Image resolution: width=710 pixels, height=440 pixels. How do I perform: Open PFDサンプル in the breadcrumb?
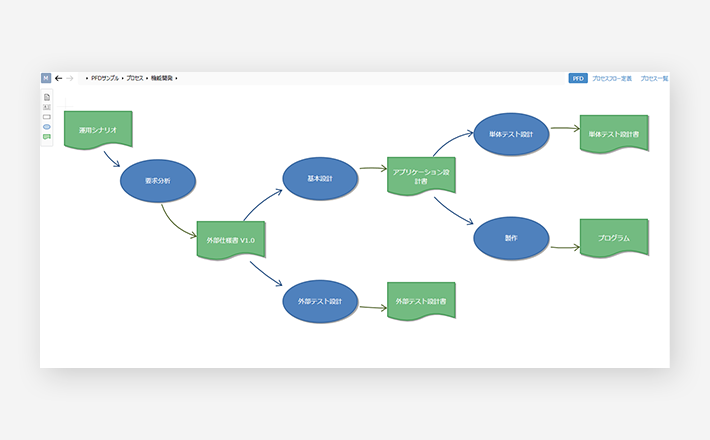(x=105, y=78)
